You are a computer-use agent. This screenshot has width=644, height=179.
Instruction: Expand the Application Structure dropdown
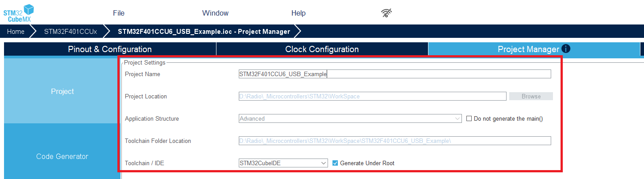click(350, 119)
